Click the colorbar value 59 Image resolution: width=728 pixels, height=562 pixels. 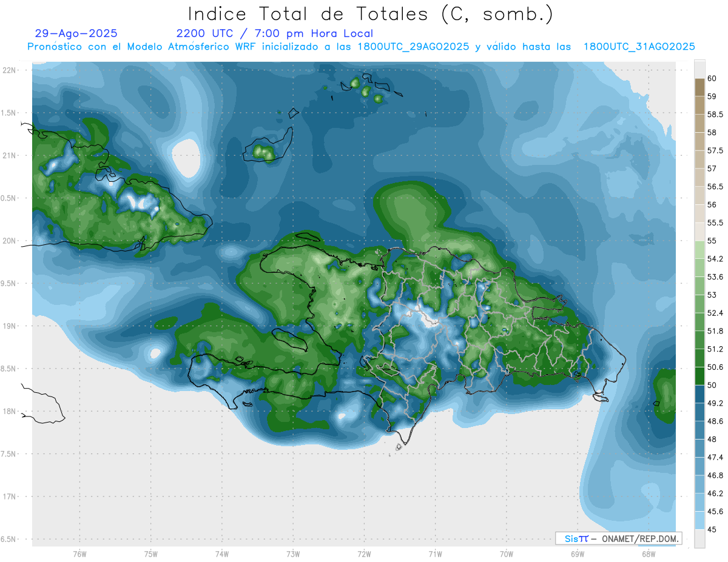712,96
